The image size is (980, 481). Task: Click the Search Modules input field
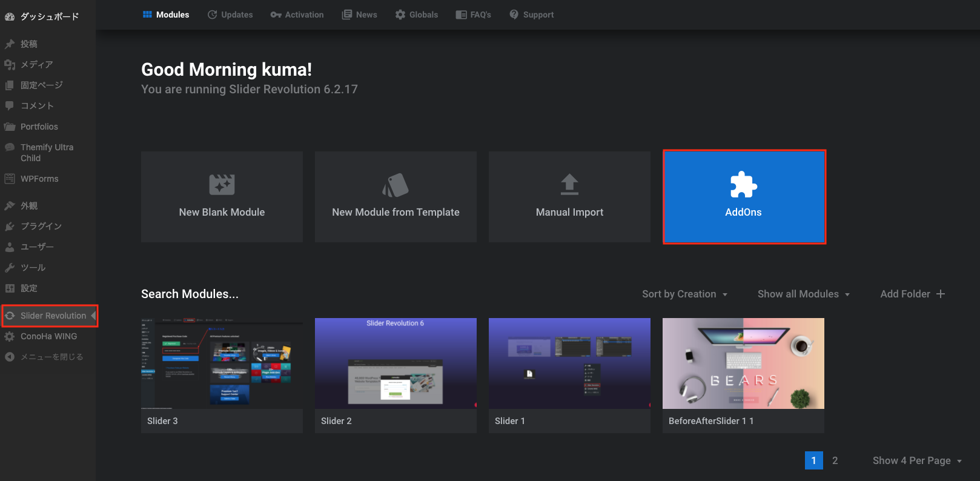(x=190, y=294)
